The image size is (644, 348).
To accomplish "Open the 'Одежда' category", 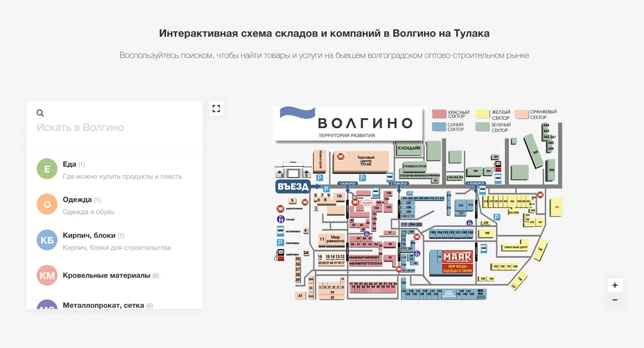I will pyautogui.click(x=114, y=205).
